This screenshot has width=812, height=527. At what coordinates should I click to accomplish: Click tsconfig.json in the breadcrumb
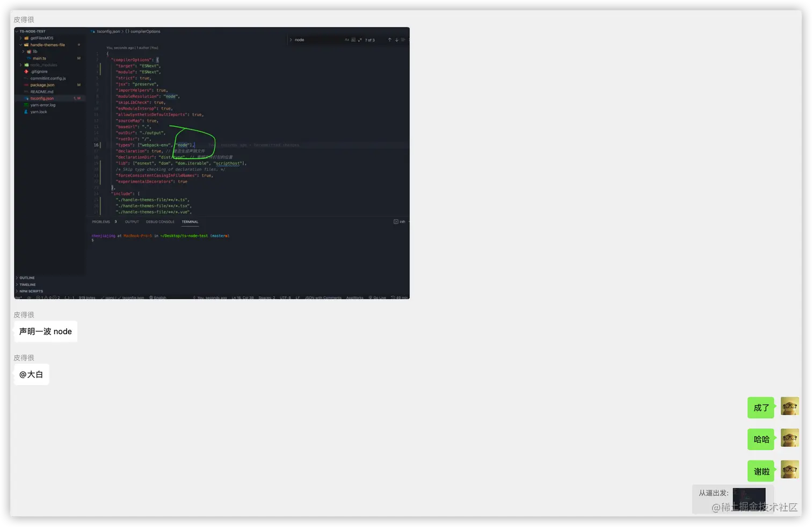coord(108,32)
